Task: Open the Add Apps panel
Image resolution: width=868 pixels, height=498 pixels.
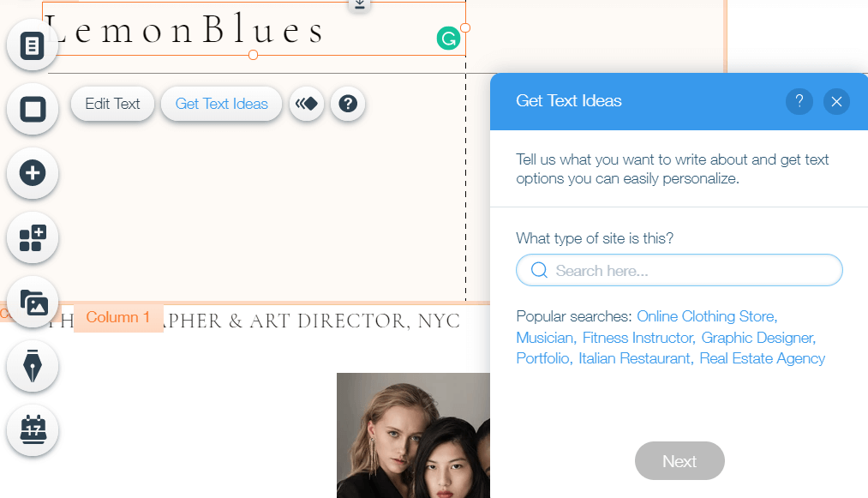Action: pos(32,238)
